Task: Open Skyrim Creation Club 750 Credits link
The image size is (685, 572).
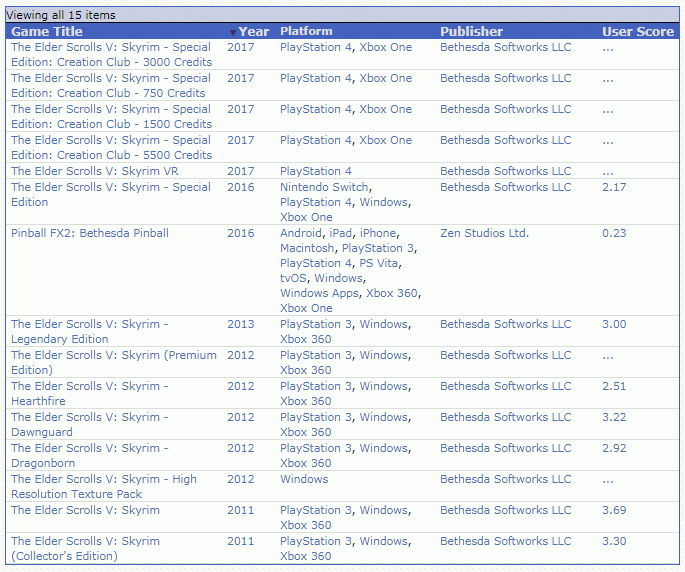Action: [111, 86]
